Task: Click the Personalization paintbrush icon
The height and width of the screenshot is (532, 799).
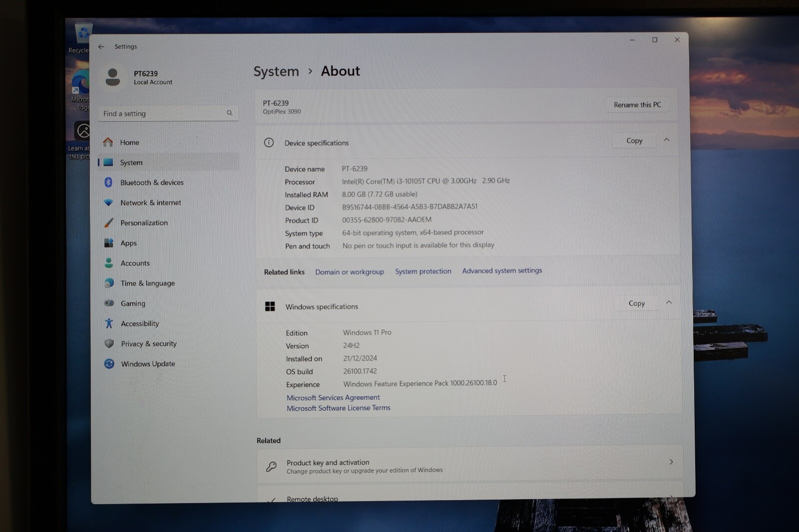Action: 108,223
